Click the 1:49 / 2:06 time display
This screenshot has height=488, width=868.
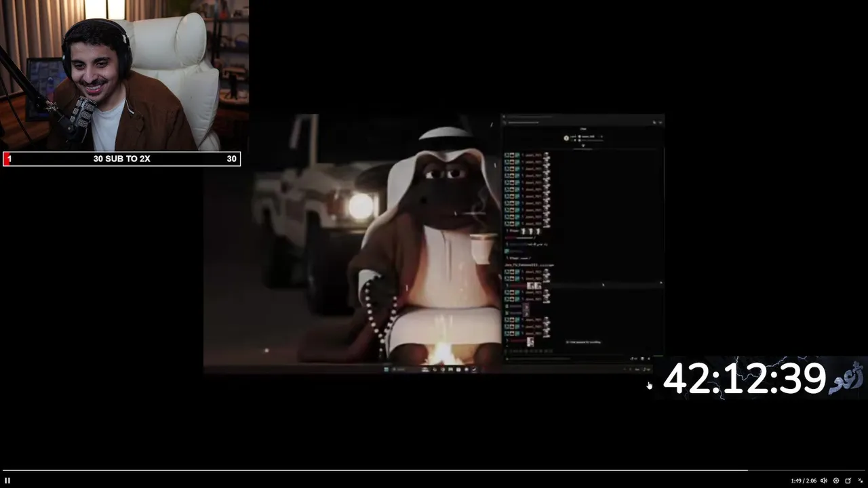click(804, 481)
